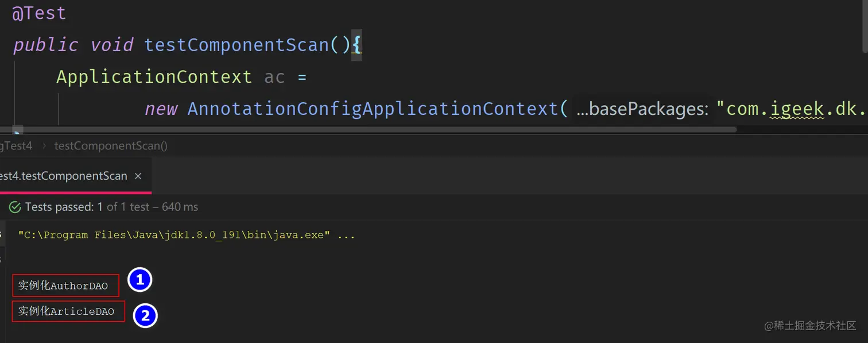Expand the collapsed basePackages parameter hint
This screenshot has width=868, height=343.
[582, 109]
